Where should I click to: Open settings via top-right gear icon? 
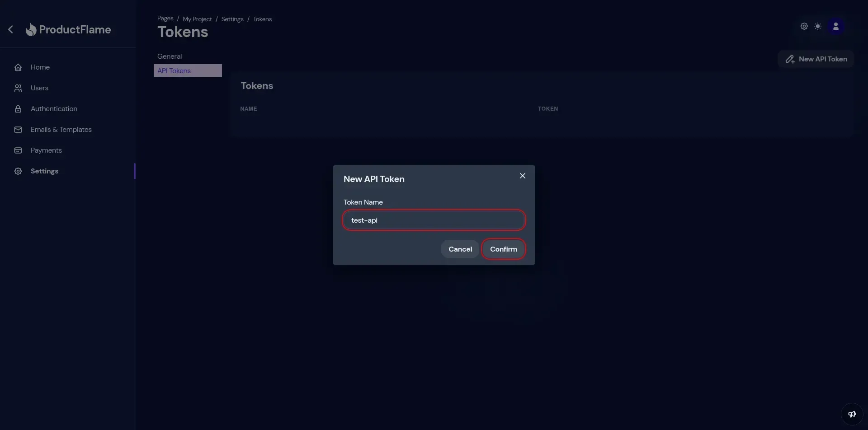point(804,27)
